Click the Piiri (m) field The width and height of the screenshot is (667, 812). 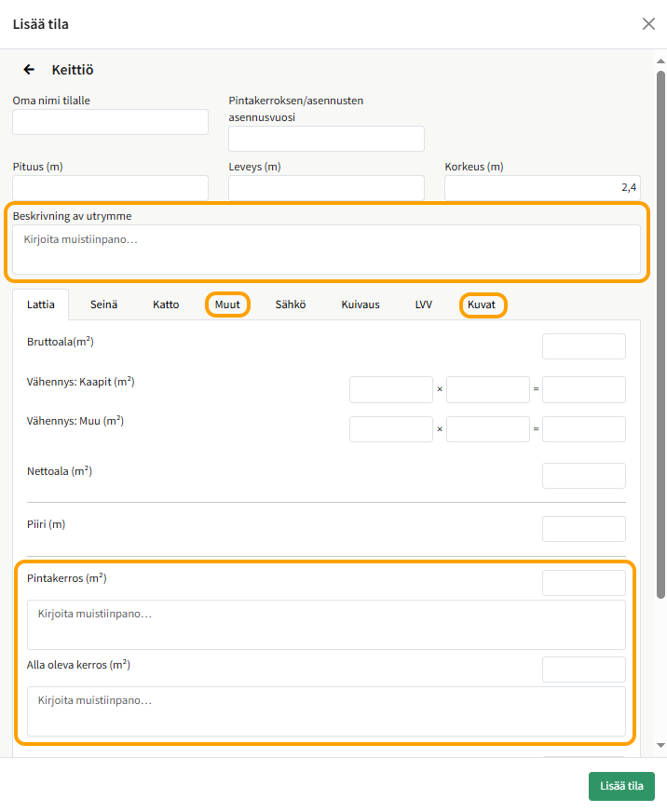584,529
